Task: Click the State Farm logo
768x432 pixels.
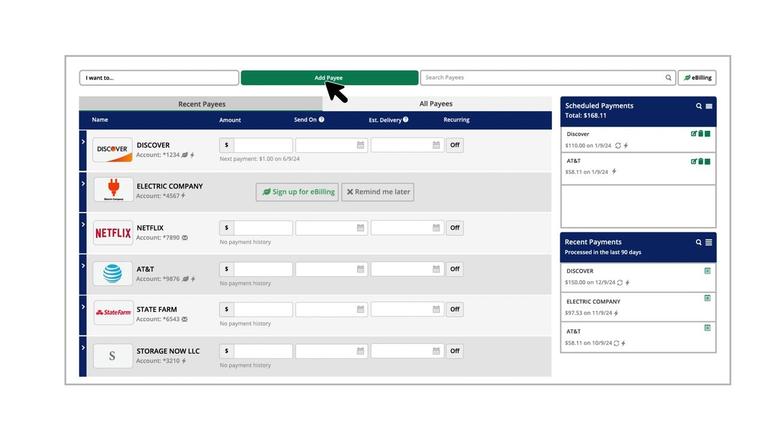Action: click(113, 312)
